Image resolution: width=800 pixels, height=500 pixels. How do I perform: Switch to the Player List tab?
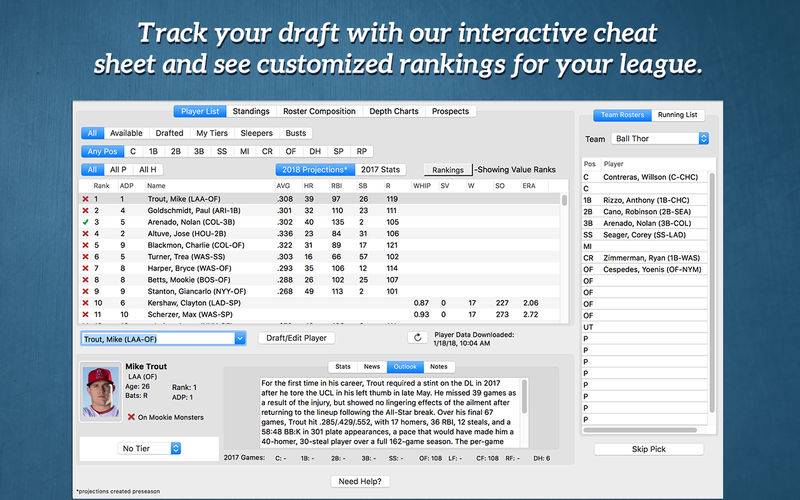pos(200,111)
